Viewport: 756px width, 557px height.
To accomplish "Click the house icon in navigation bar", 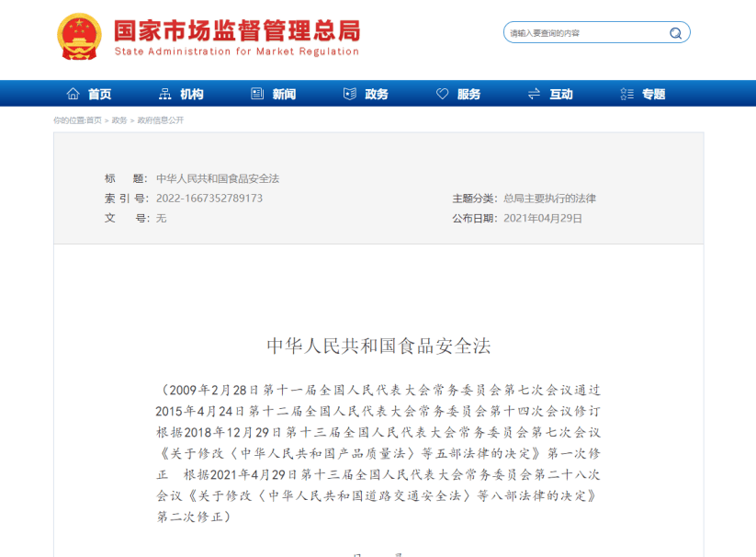I will tap(73, 94).
